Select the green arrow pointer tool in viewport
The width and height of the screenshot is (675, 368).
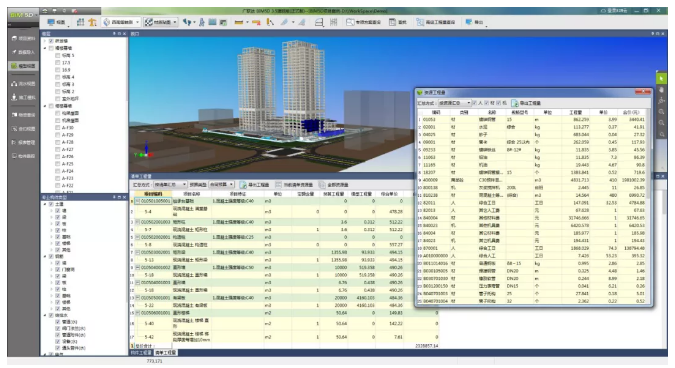[x=661, y=78]
